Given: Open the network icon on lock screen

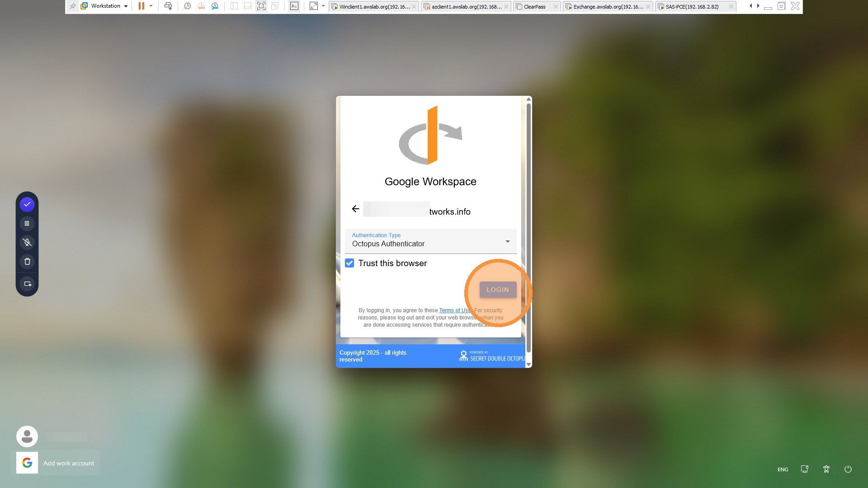Looking at the screenshot, I should [x=805, y=469].
